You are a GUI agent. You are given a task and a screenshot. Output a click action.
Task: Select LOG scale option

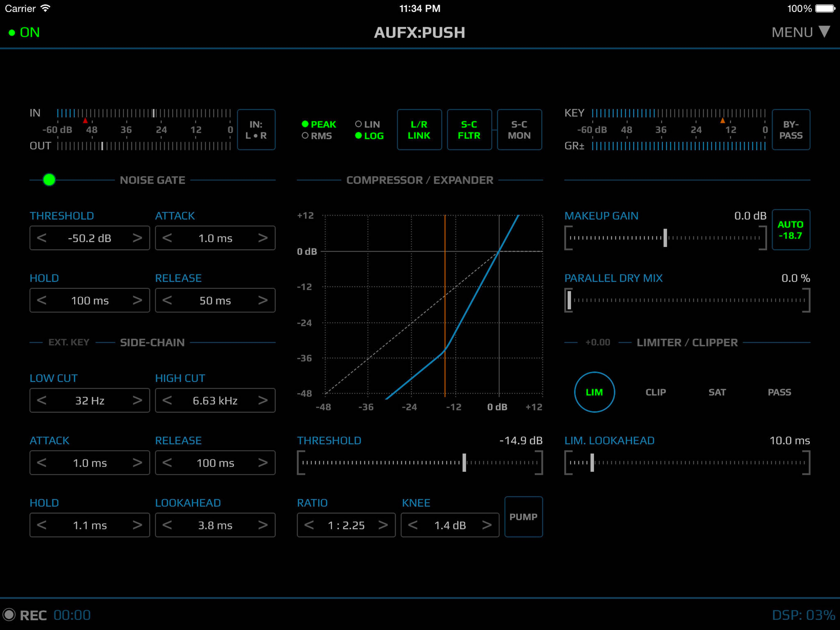369,136
